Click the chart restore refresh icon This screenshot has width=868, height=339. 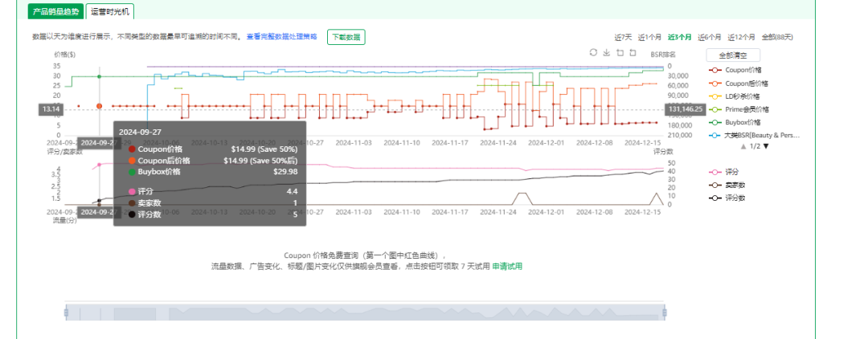point(593,52)
